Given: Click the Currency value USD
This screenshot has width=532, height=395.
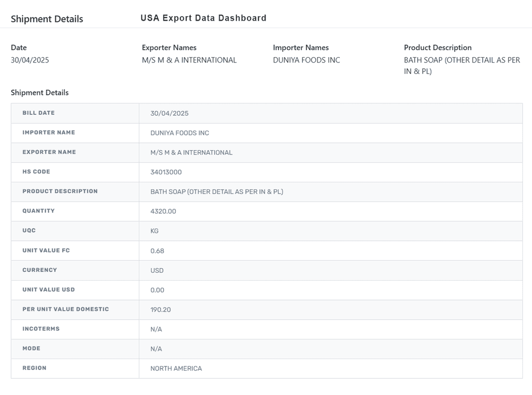Looking at the screenshot, I should (157, 270).
